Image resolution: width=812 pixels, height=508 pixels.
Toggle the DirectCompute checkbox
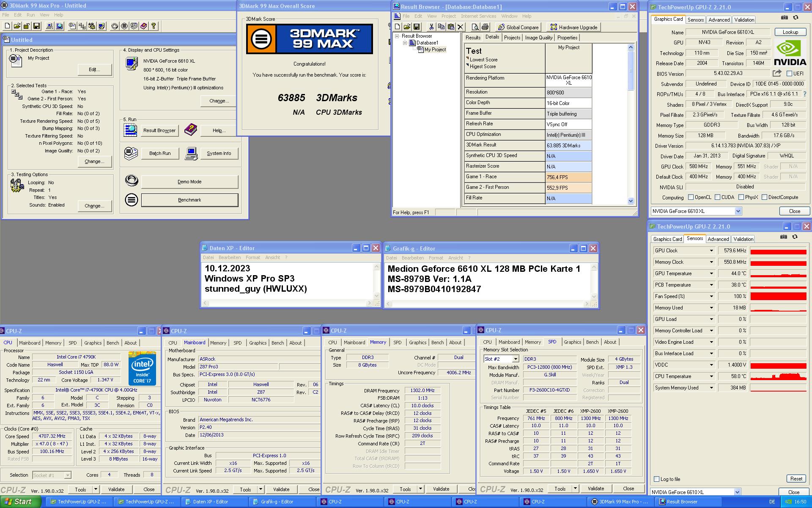click(764, 197)
